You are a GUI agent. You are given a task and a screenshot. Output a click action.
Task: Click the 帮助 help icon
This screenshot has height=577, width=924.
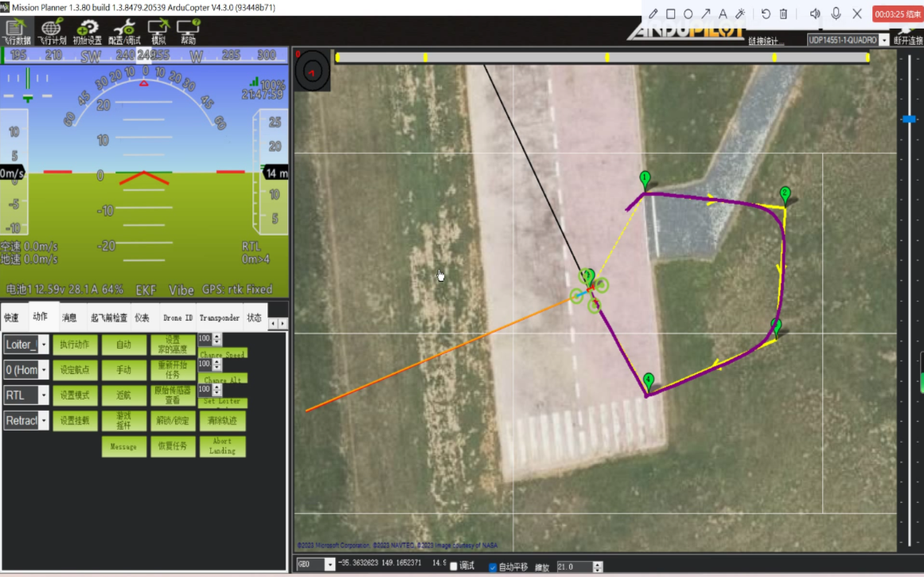[x=188, y=31]
